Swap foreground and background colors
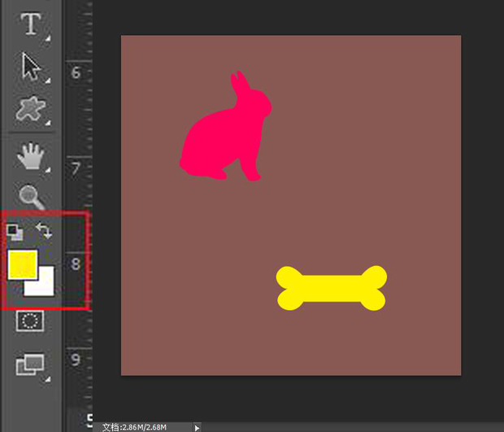Viewport: 504px width, 432px height. coord(44,230)
